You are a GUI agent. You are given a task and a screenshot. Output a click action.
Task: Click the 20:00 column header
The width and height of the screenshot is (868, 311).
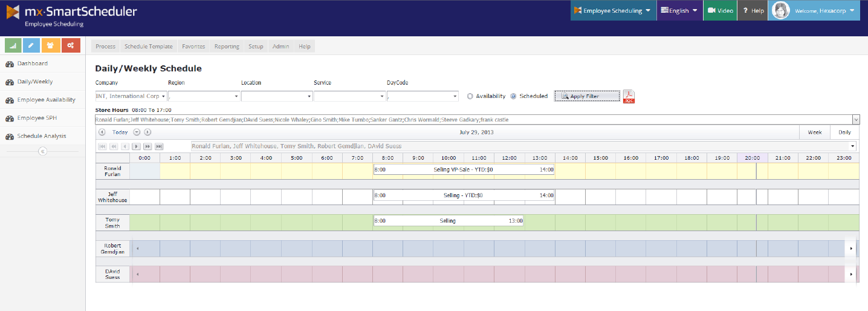pos(752,158)
